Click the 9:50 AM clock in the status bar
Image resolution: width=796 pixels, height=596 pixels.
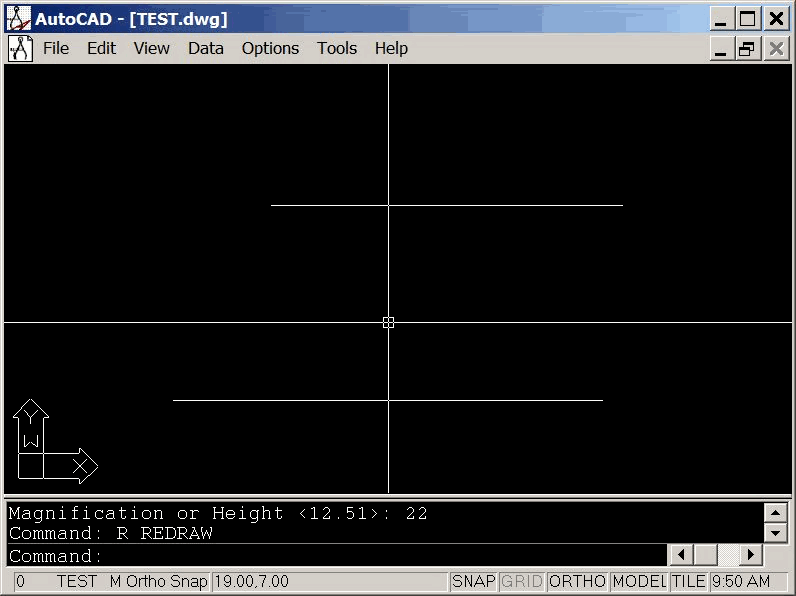pyautogui.click(x=748, y=581)
